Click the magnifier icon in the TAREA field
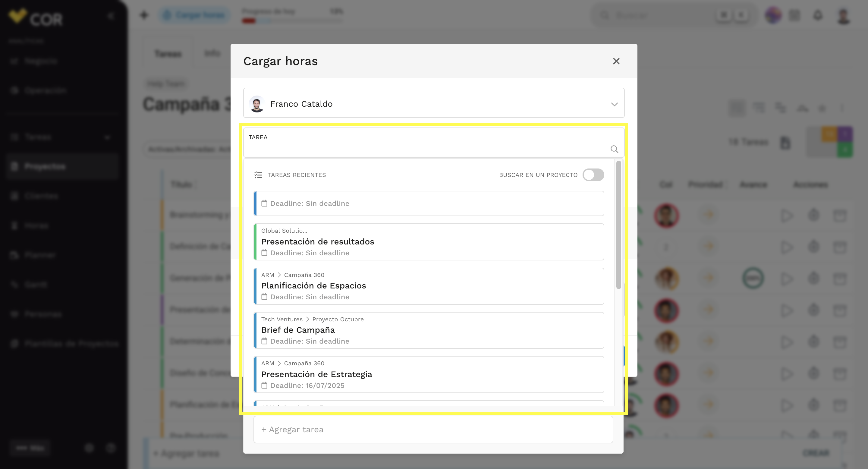 (x=614, y=149)
